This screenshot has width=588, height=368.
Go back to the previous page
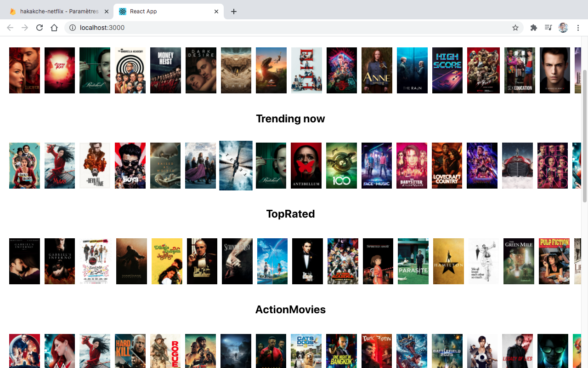[x=10, y=28]
